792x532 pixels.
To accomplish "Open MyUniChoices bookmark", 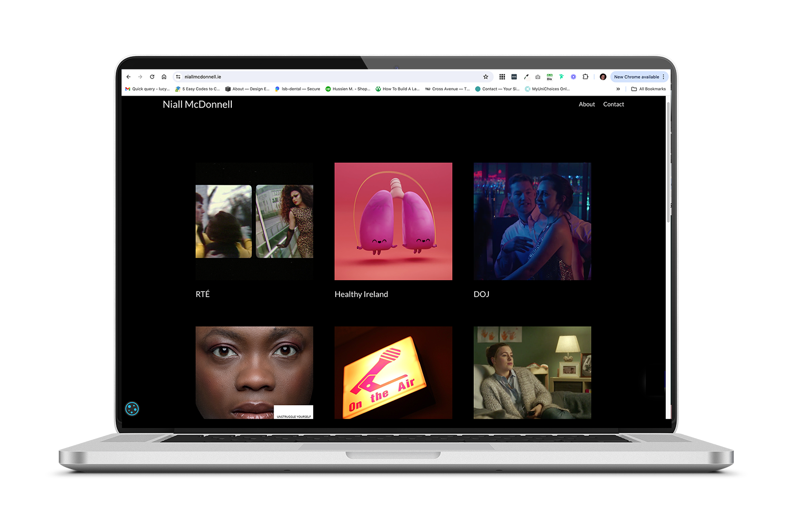I will tap(547, 89).
